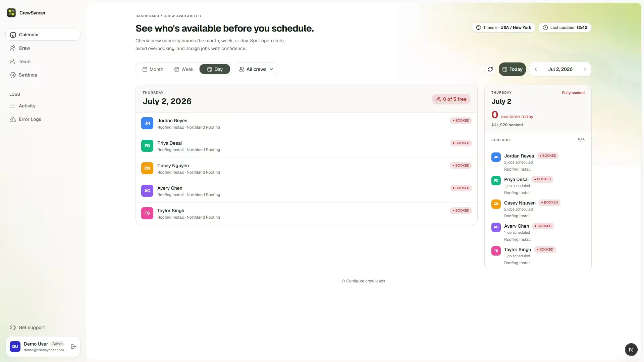Image resolution: width=644 pixels, height=362 pixels.
Task: Click the CN avatar in schedule panel
Action: (496, 204)
